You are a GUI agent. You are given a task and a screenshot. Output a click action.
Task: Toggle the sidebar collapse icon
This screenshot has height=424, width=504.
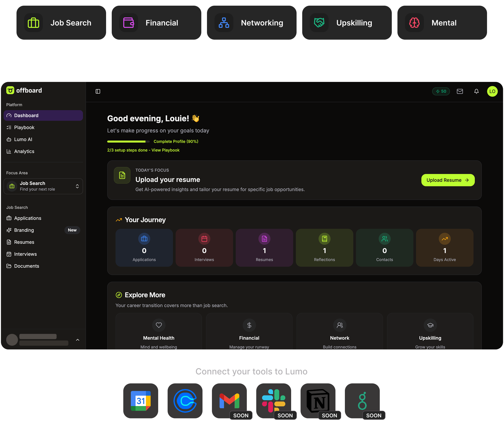pos(98,91)
